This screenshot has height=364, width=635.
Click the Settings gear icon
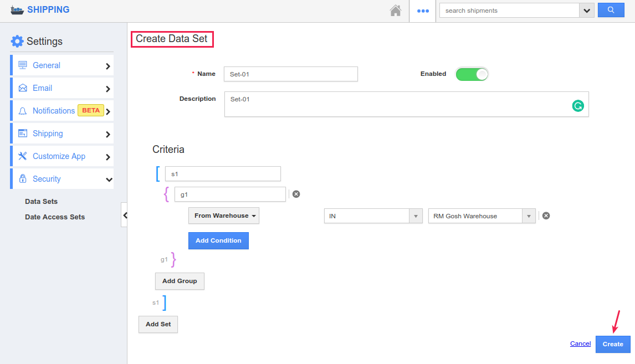pos(17,42)
